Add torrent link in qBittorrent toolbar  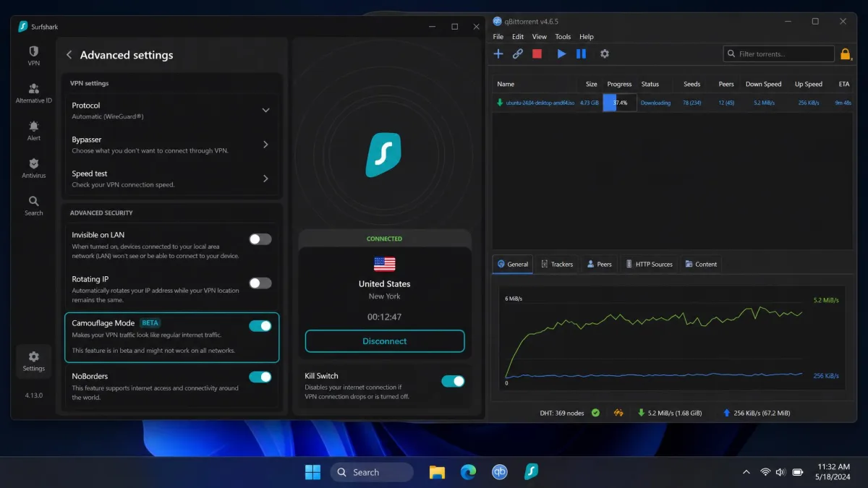(x=518, y=53)
